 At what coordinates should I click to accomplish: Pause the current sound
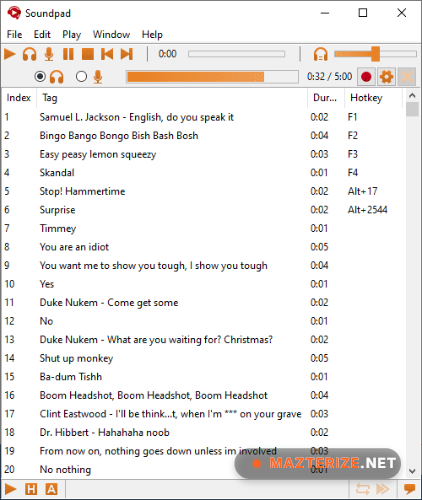coord(68,54)
